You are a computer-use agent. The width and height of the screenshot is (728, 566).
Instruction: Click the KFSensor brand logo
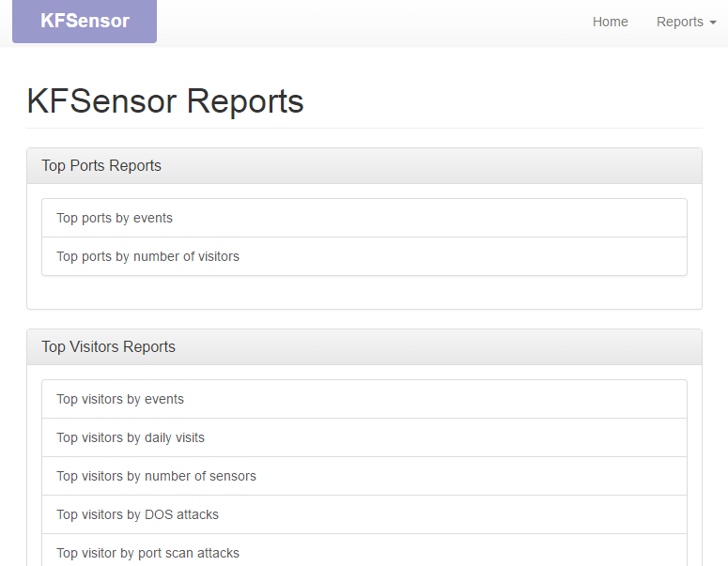coord(85,21)
